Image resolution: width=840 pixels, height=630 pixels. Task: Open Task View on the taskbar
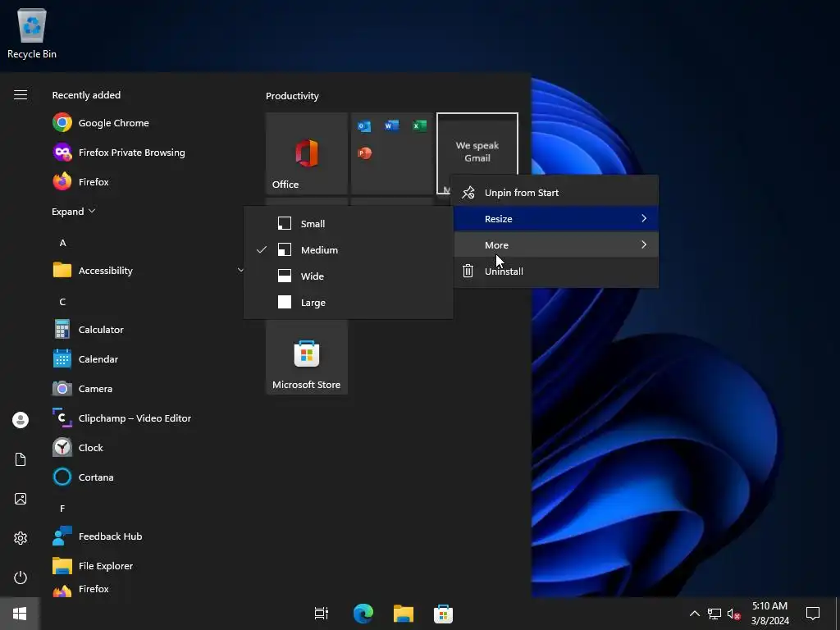point(322,614)
